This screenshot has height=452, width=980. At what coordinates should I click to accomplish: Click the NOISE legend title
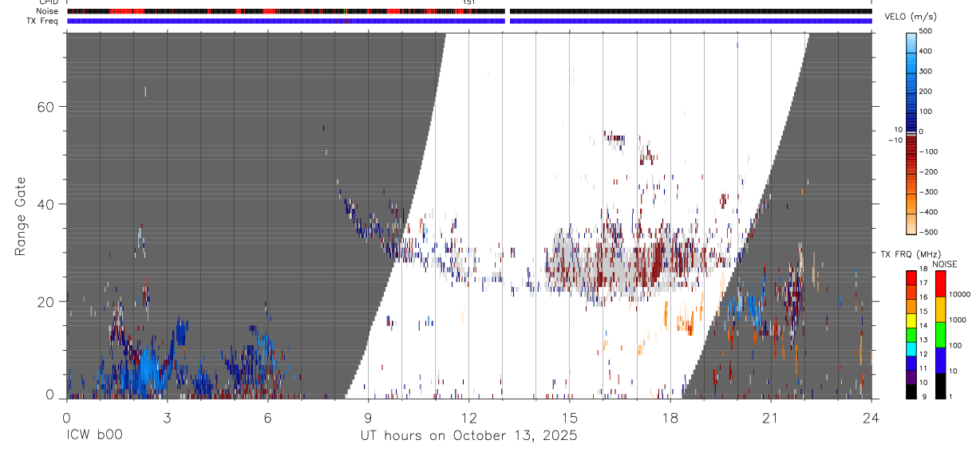(944, 264)
